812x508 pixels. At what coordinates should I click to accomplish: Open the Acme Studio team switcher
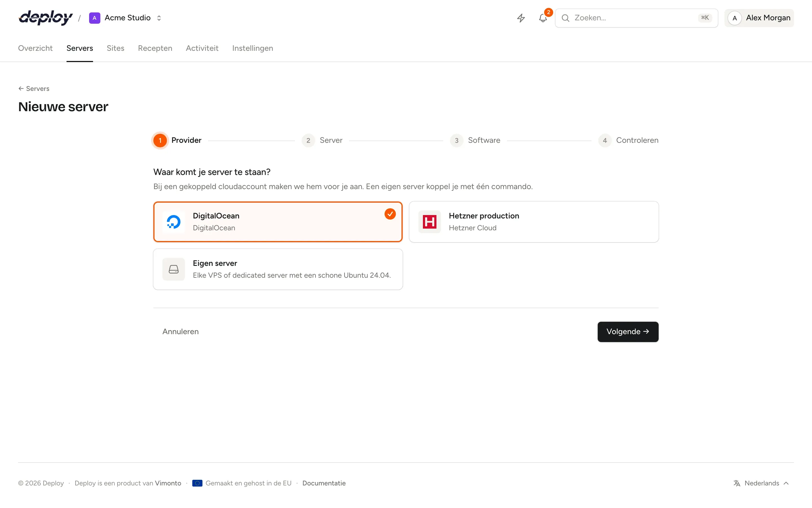[x=125, y=18]
